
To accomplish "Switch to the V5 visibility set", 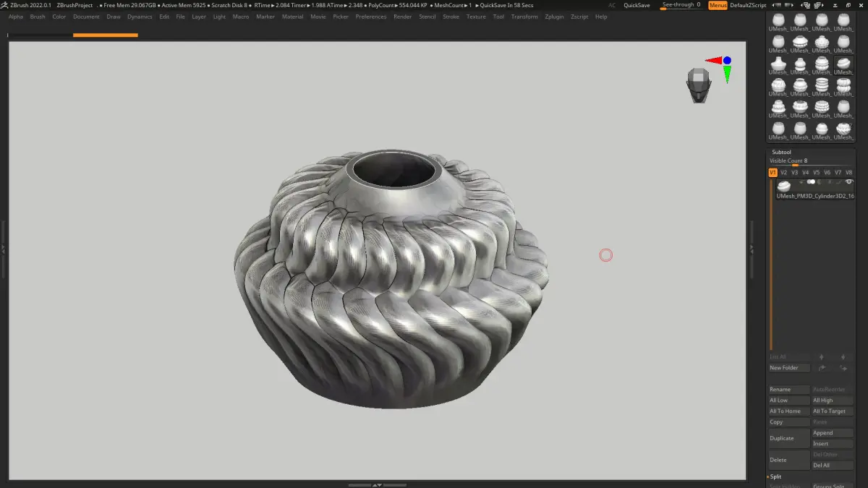I will (816, 173).
